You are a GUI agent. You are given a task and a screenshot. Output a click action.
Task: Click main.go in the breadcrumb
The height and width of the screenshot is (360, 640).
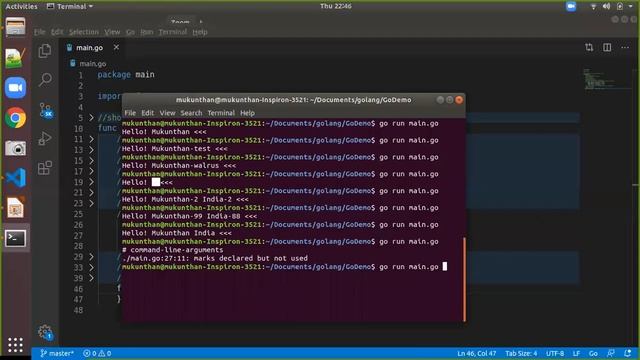(x=93, y=64)
